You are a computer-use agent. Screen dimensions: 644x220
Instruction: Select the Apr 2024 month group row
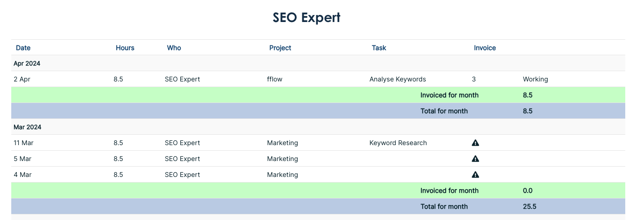(x=27, y=63)
